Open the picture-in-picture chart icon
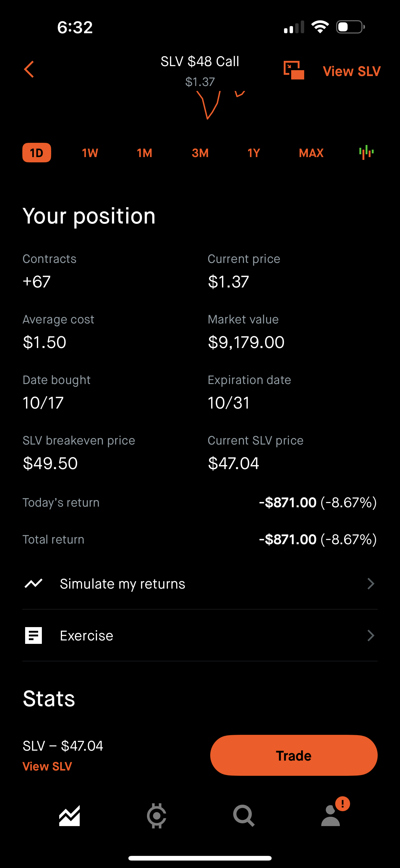The width and height of the screenshot is (400, 868). coord(294,70)
